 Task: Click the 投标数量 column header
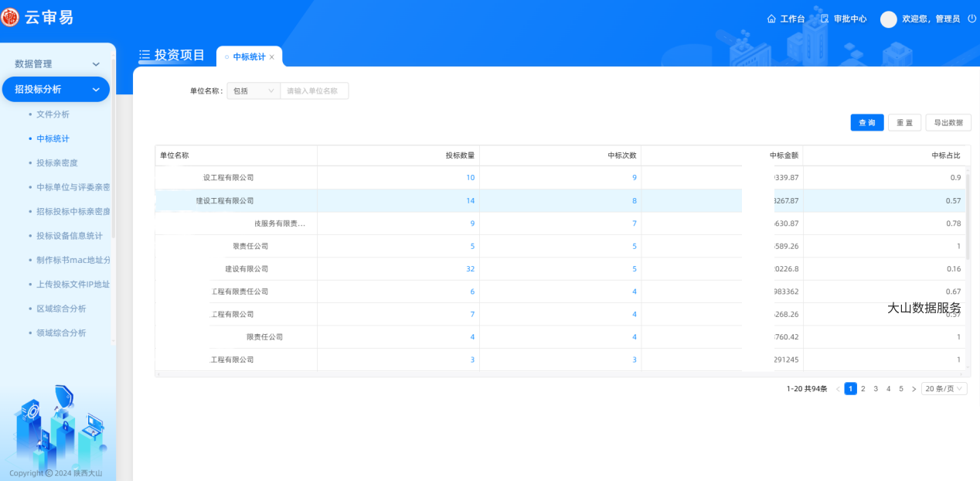[399, 155]
